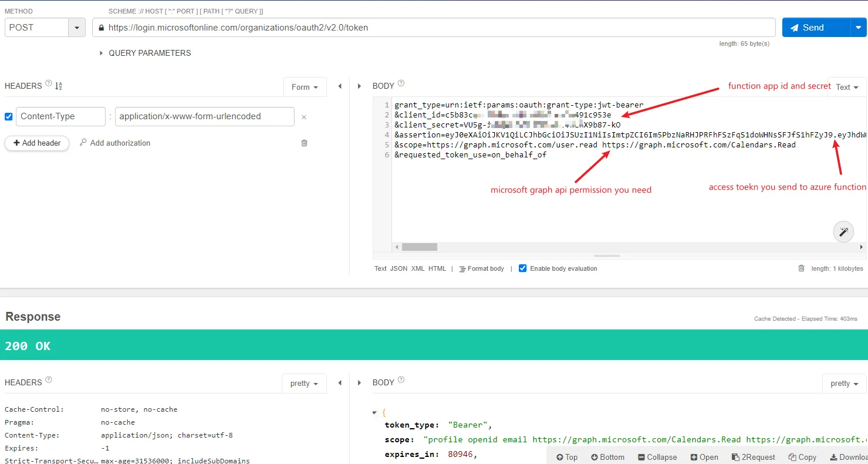Click the help icon next to response BODY
Viewport: 868px width, 464px height.
[x=401, y=380]
